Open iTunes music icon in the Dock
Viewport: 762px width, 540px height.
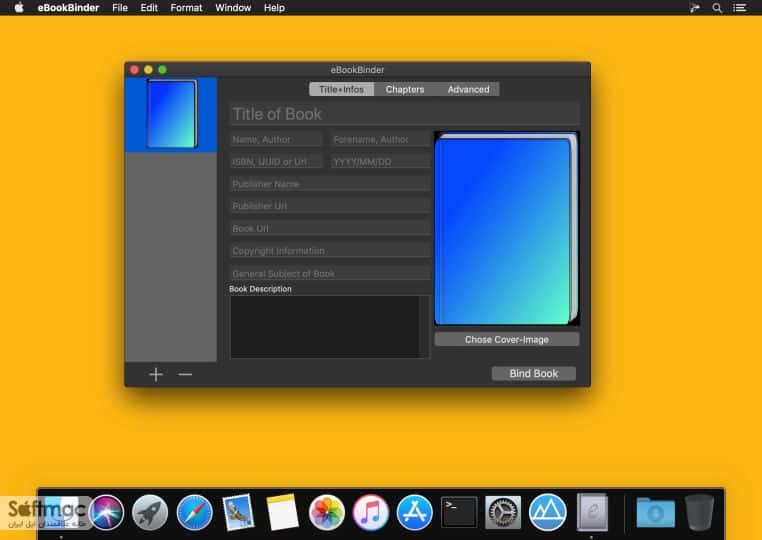371,512
